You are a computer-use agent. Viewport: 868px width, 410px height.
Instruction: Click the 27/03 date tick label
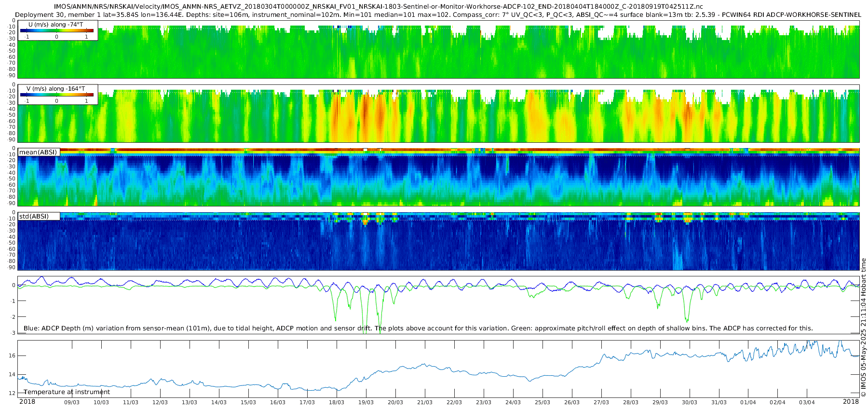(601, 402)
